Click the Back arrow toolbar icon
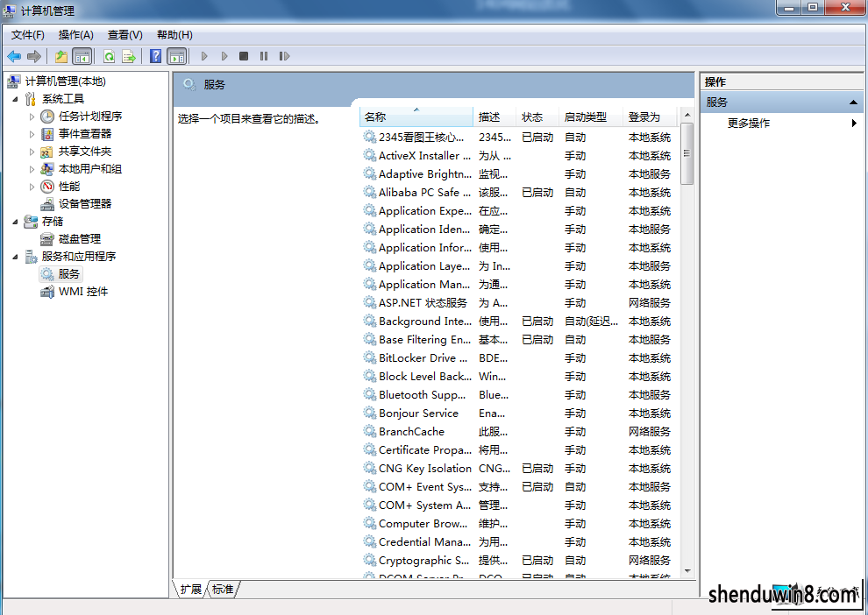 click(14, 56)
